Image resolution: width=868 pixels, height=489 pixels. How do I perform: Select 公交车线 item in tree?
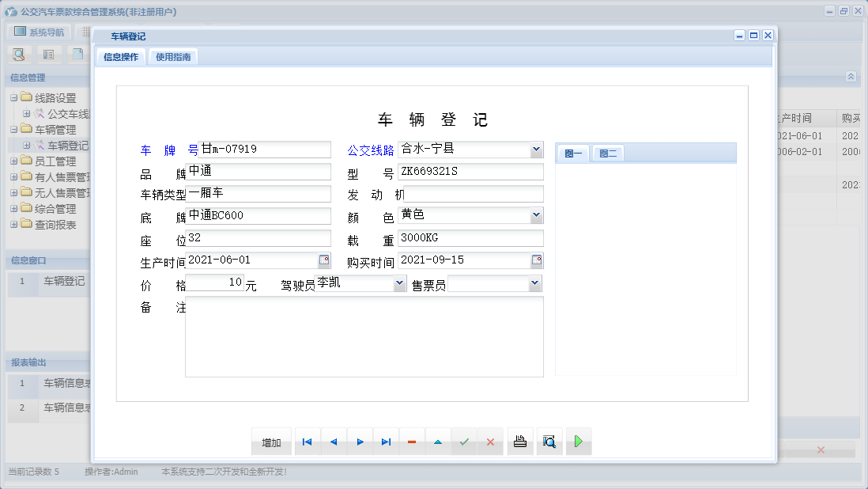pyautogui.click(x=68, y=113)
